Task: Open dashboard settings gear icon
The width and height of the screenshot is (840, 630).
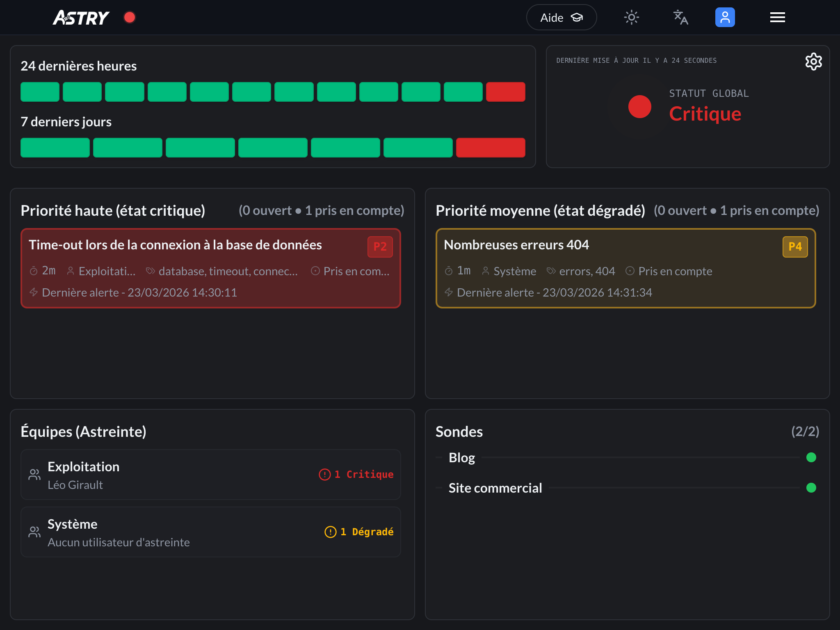Action: tap(813, 62)
